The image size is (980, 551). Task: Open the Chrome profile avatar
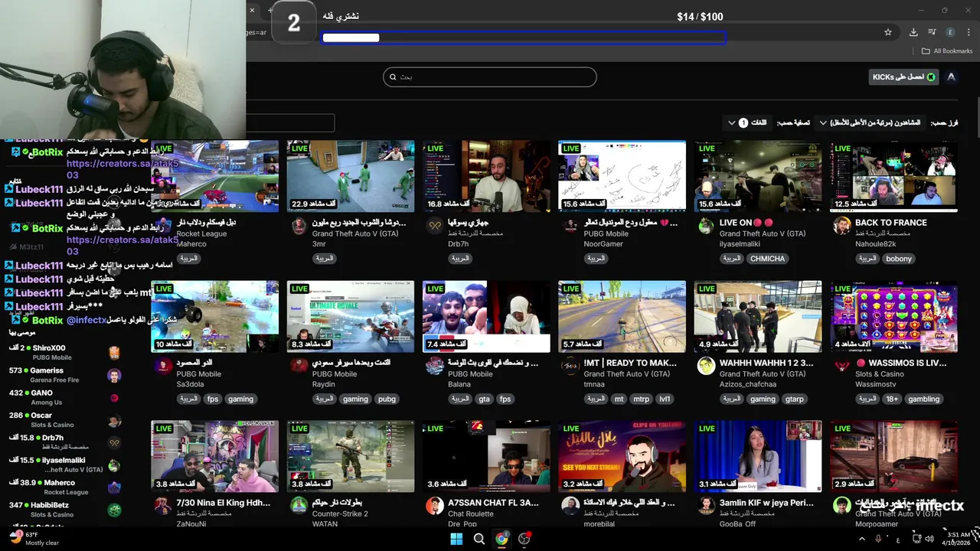coord(951,32)
